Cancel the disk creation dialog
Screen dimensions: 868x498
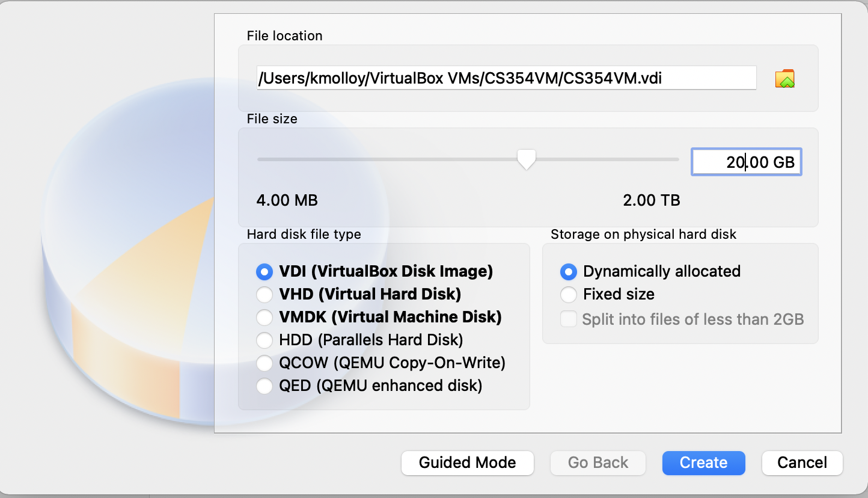pyautogui.click(x=802, y=463)
